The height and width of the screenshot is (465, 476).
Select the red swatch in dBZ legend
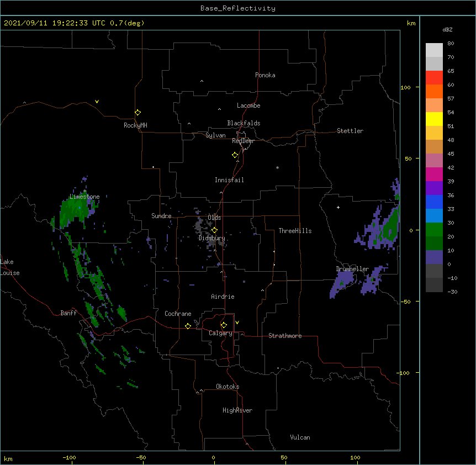[434, 77]
